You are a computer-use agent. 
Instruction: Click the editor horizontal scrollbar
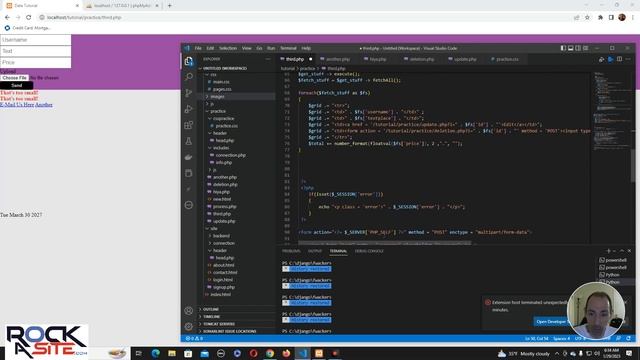click(x=384, y=243)
